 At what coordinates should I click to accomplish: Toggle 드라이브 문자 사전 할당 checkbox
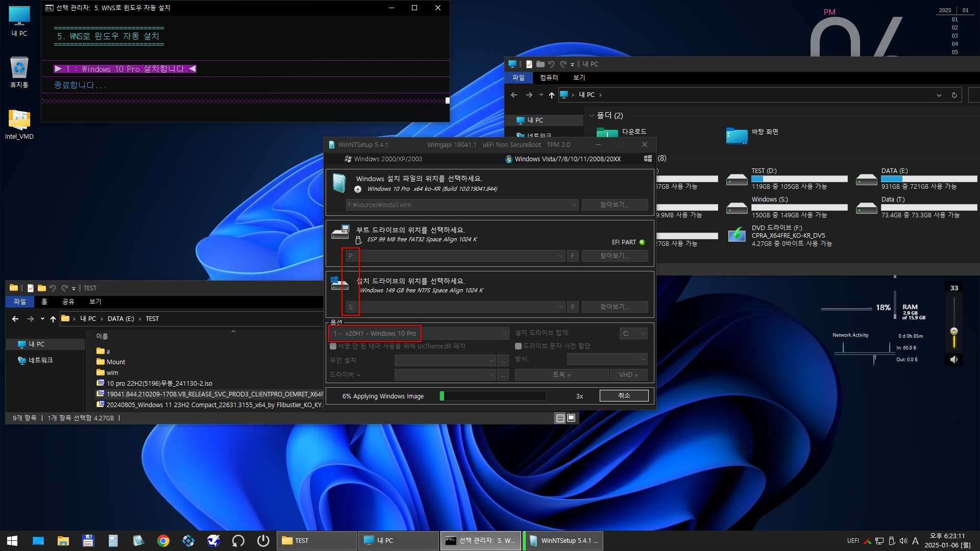point(519,346)
